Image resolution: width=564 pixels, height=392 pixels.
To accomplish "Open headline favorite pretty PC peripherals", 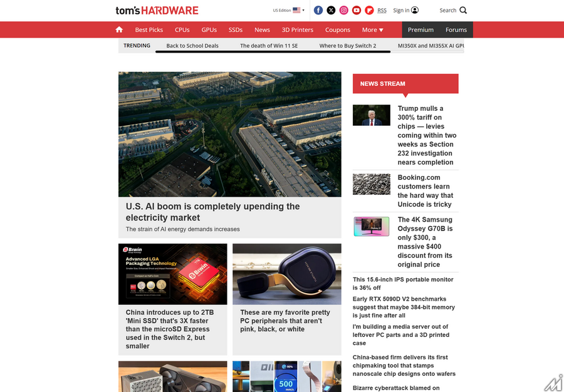I will (285, 321).
